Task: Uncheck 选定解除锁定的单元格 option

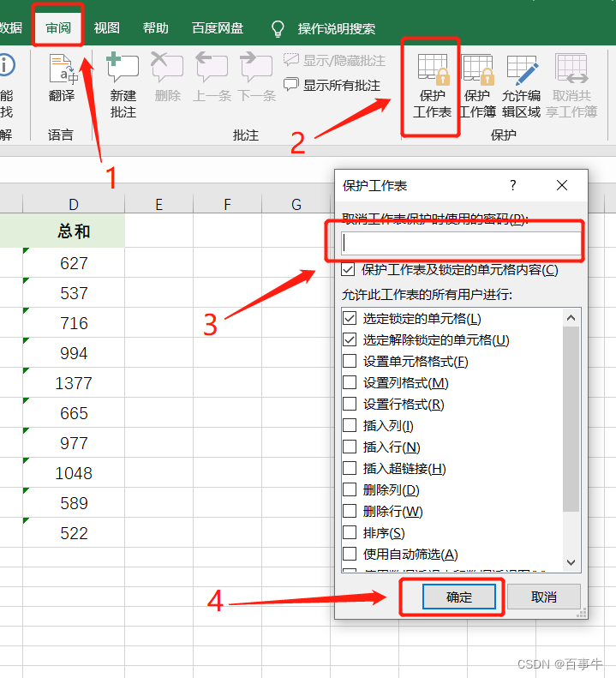Action: click(350, 340)
